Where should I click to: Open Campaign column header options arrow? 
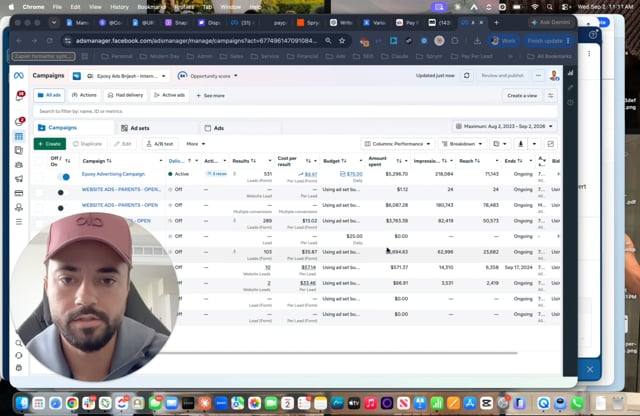[x=160, y=161]
